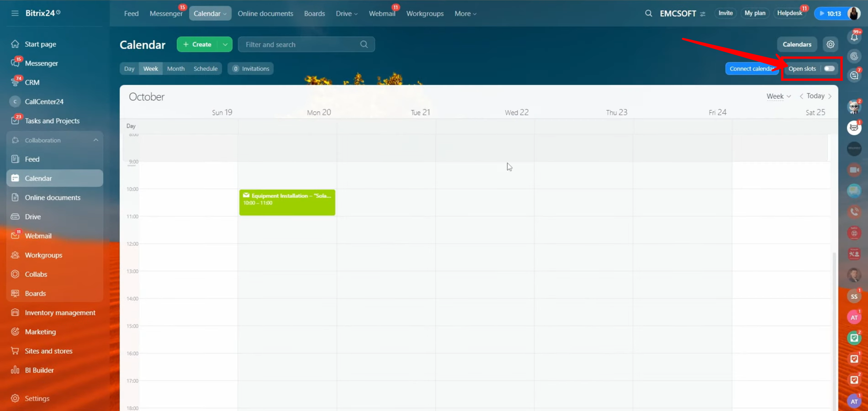Open the More menu in top navigation
Viewport: 868px width, 411px height.
click(x=465, y=14)
